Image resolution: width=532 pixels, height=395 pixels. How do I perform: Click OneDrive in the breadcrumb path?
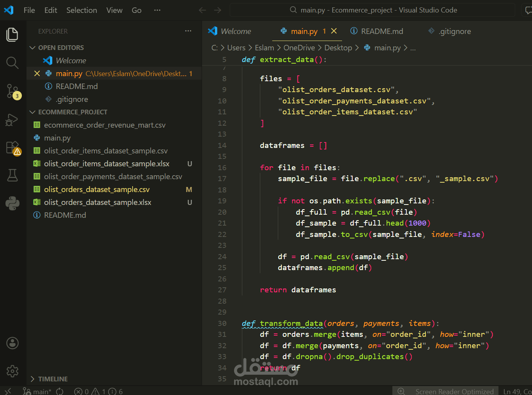(299, 48)
